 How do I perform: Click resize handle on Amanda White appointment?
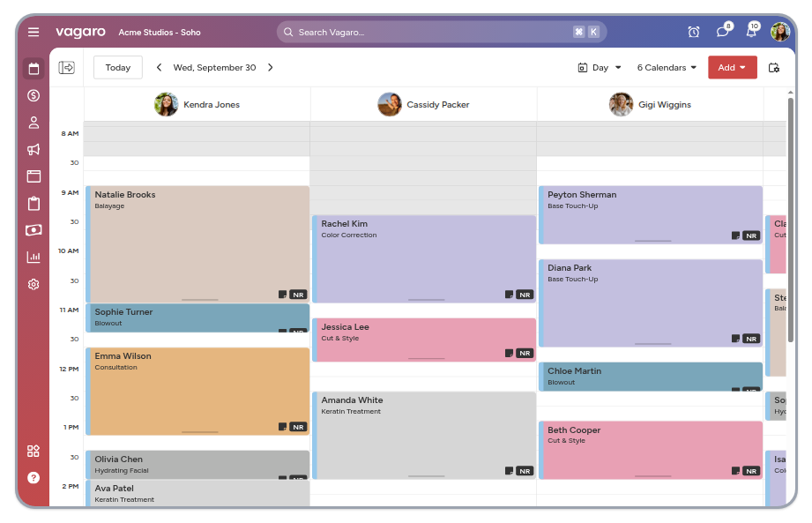pos(426,476)
